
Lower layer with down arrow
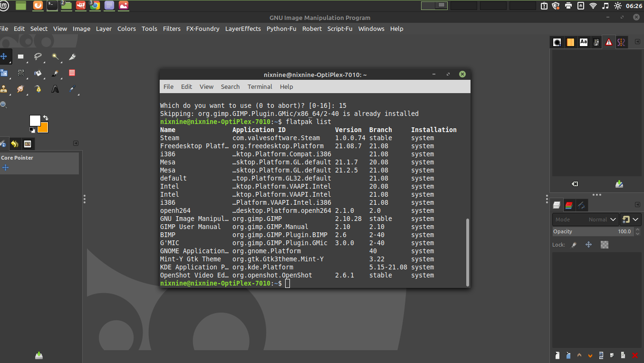(590, 355)
